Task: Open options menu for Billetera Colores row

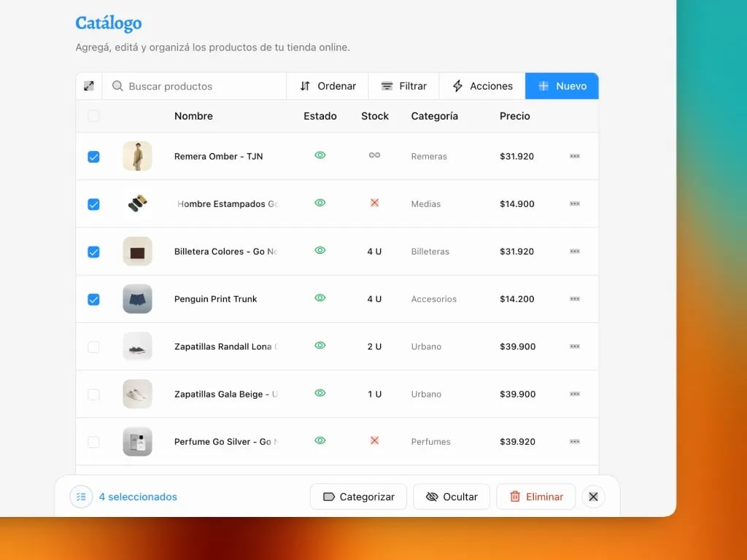Action: coord(575,252)
